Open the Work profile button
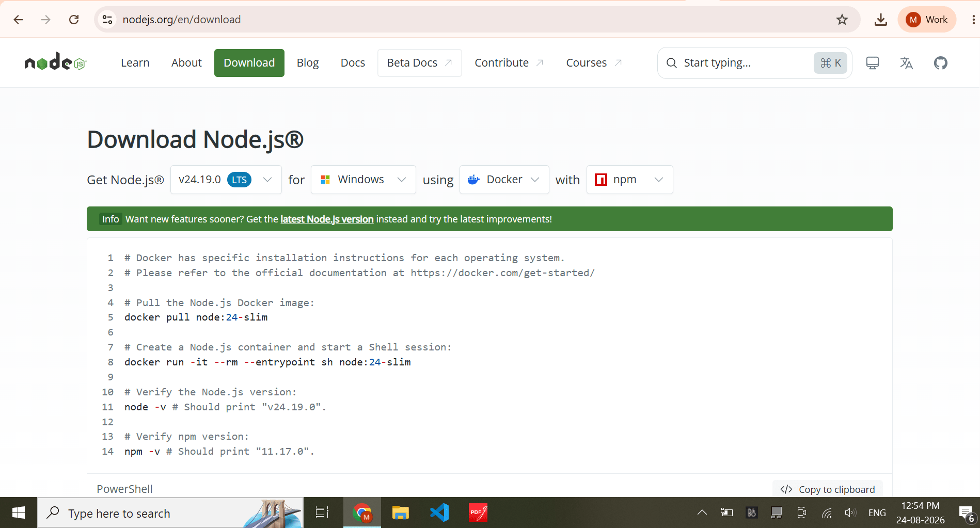The image size is (980, 528). point(927,20)
